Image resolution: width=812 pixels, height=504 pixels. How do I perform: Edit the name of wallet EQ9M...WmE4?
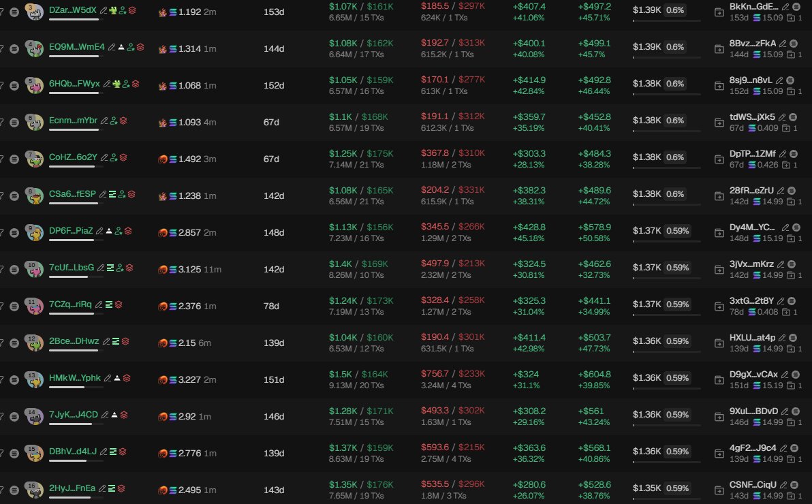click(112, 47)
